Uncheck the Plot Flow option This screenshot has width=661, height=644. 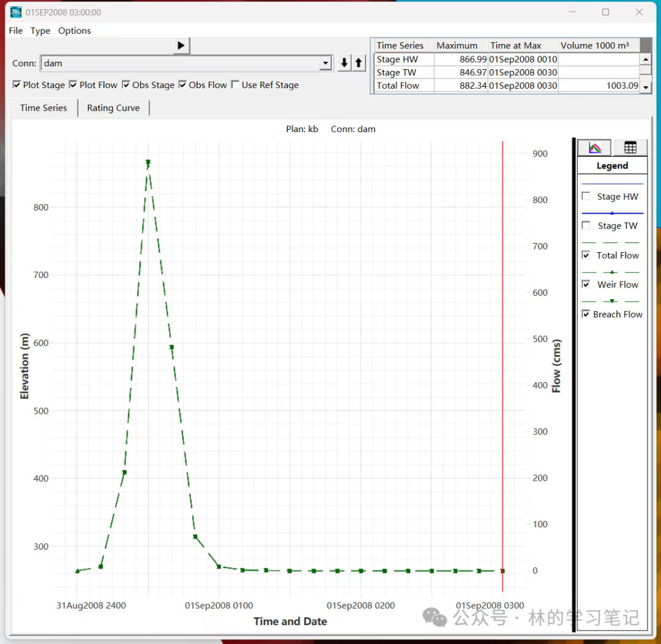[x=73, y=85]
